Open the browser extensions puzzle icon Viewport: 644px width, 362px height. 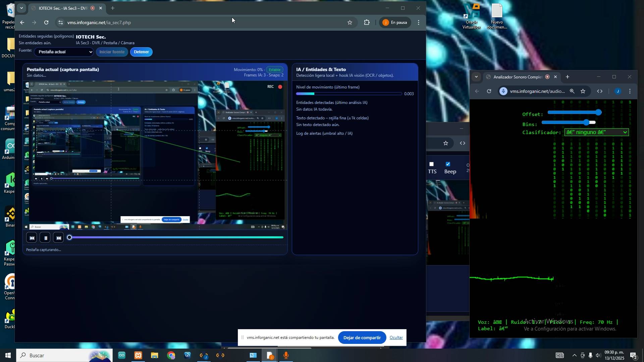tap(367, 22)
